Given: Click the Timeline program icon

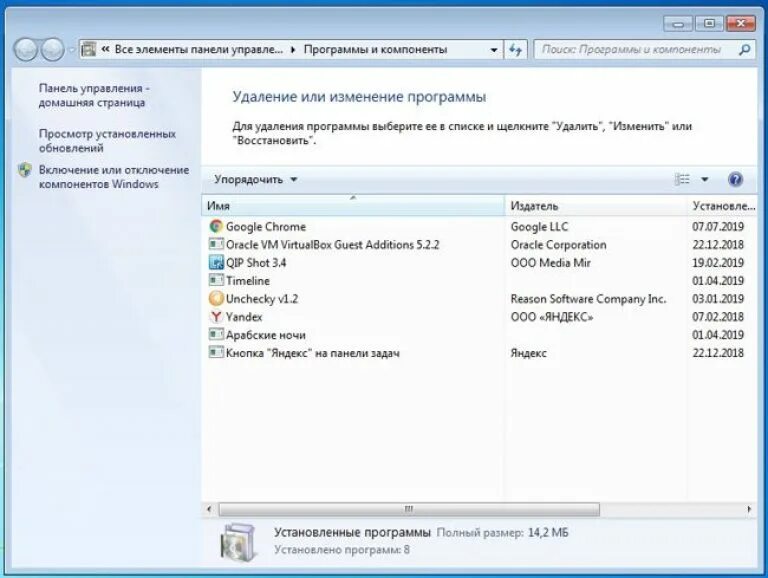Looking at the screenshot, I should tap(216, 280).
